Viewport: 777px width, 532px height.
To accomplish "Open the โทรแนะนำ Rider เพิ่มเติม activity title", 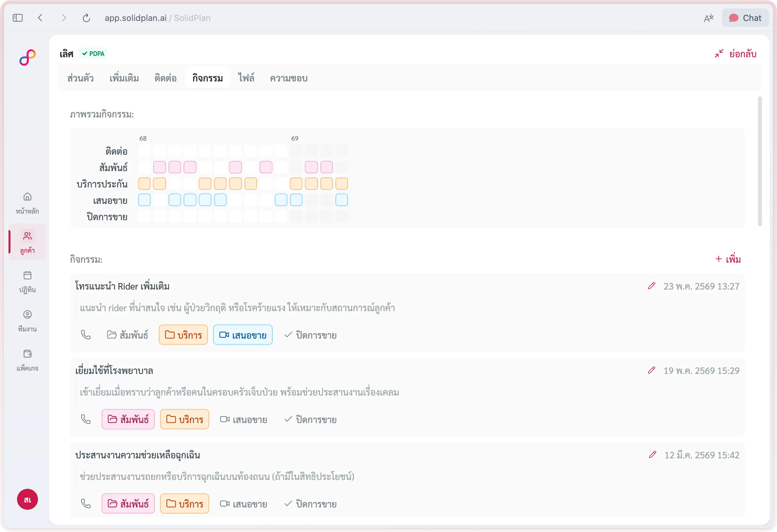I will [122, 286].
